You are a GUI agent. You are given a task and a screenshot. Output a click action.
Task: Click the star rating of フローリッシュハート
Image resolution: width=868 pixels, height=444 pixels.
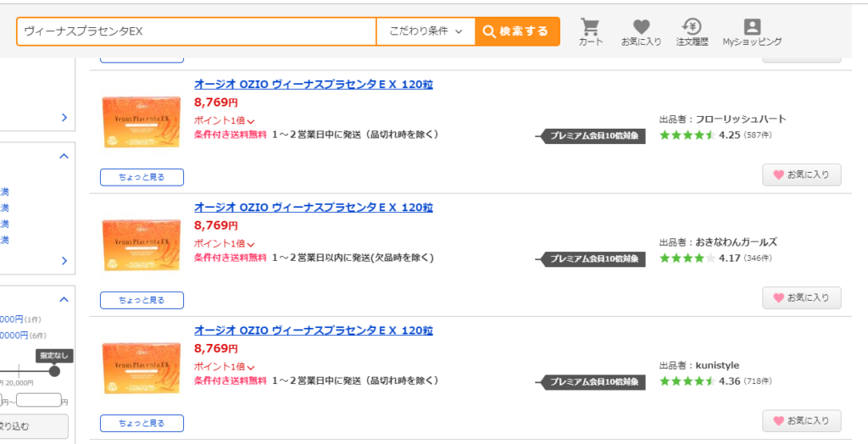687,135
